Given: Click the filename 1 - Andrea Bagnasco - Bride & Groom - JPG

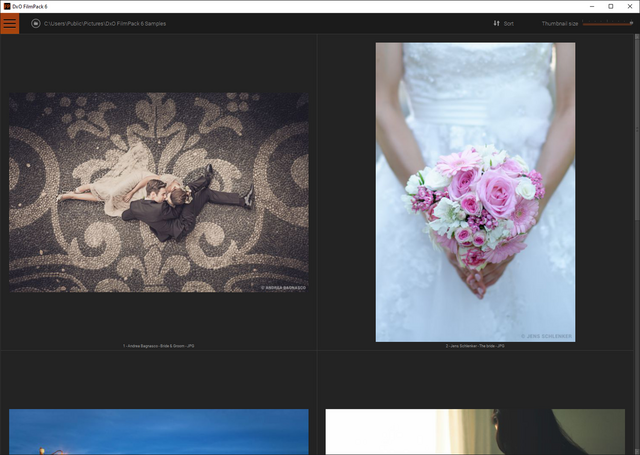Looking at the screenshot, I should (159, 346).
